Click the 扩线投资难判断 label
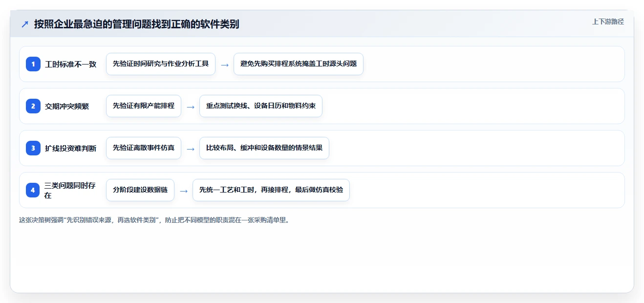Screen dimensions: 644x303 point(71,148)
